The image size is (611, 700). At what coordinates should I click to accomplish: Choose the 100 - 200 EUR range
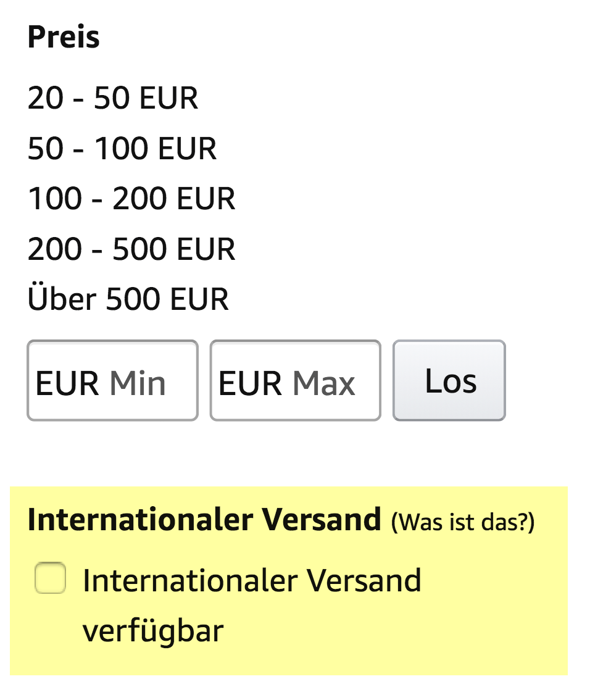point(131,199)
